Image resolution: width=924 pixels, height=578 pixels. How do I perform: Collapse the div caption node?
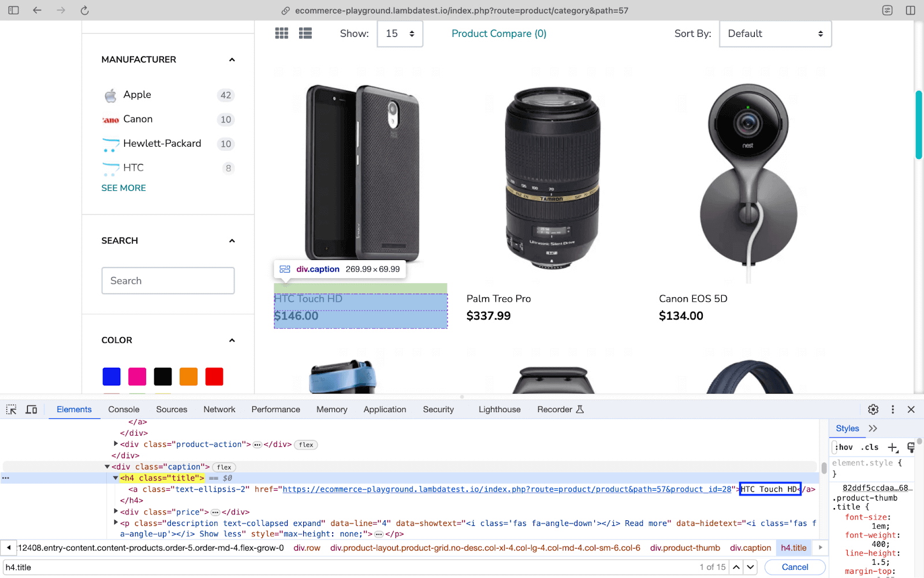pyautogui.click(x=107, y=466)
